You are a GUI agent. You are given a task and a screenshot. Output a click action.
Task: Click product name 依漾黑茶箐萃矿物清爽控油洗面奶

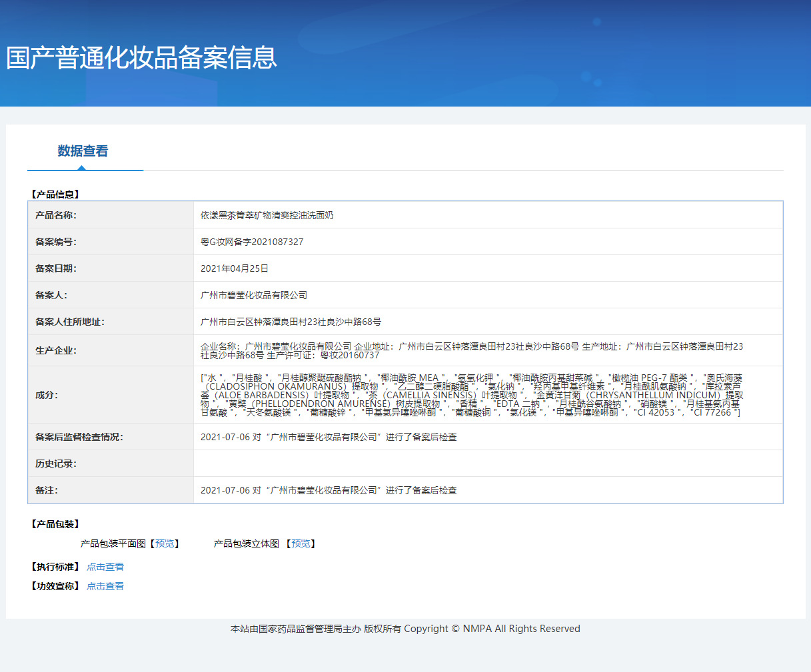pos(267,215)
